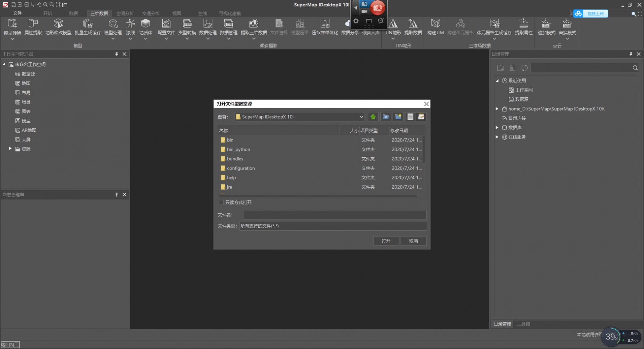Select the configuration folder row
Screen dimensions: 644x349
point(320,168)
